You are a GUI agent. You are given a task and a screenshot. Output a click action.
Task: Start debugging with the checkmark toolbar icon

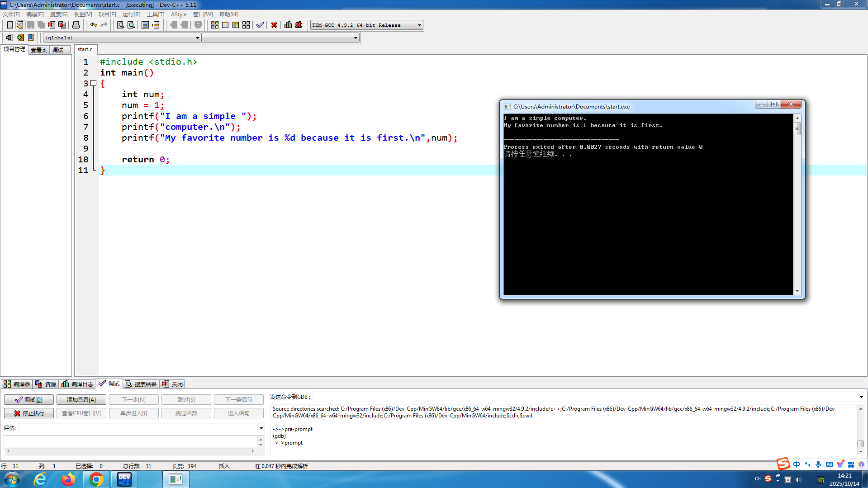tap(260, 25)
